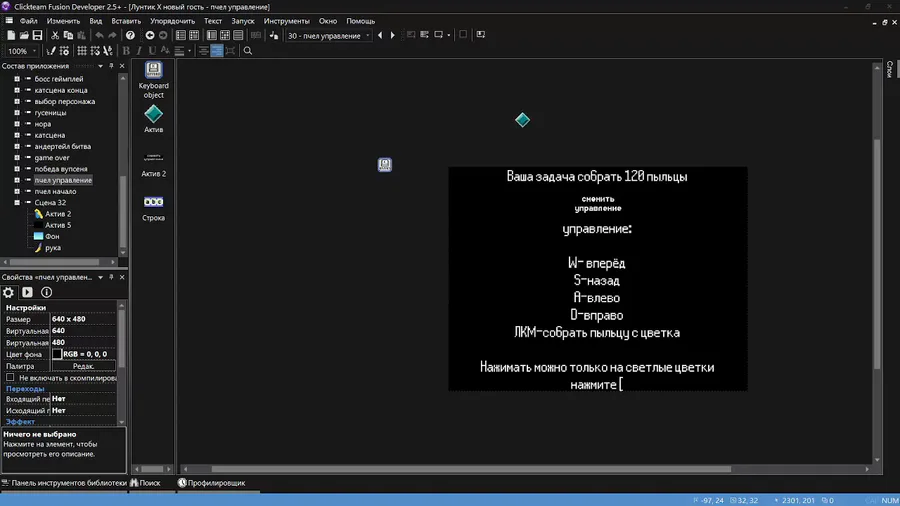Click the New file toolbar icon
The image size is (900, 506).
tap(11, 36)
